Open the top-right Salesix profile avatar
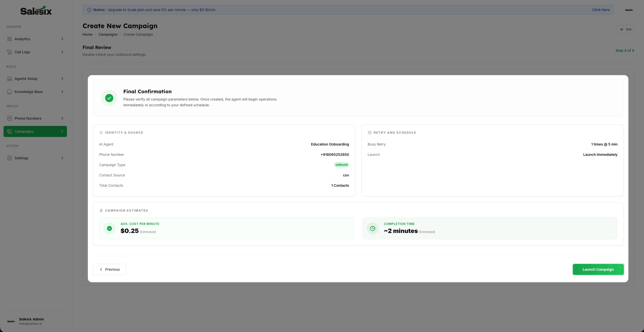644x332 pixels. point(629,10)
